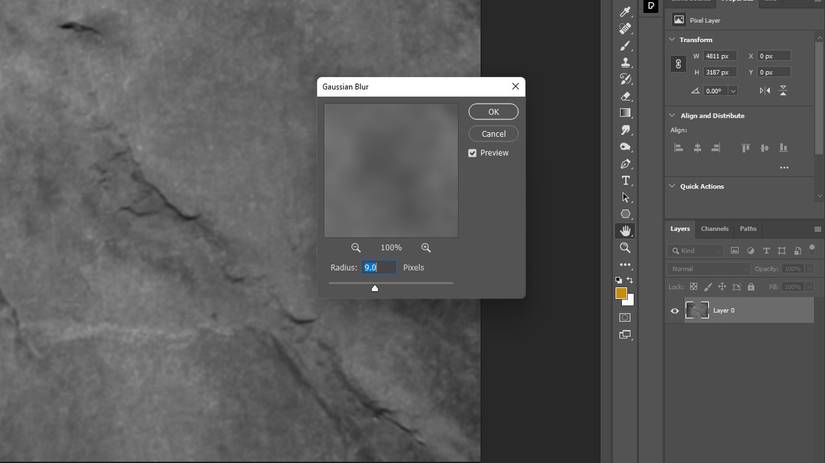Open the layer Fill dropdown
The height and width of the screenshot is (463, 825).
pos(810,287)
